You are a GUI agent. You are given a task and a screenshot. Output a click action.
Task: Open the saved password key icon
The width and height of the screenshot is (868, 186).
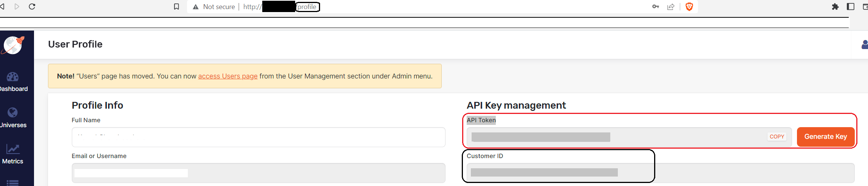tap(656, 6)
